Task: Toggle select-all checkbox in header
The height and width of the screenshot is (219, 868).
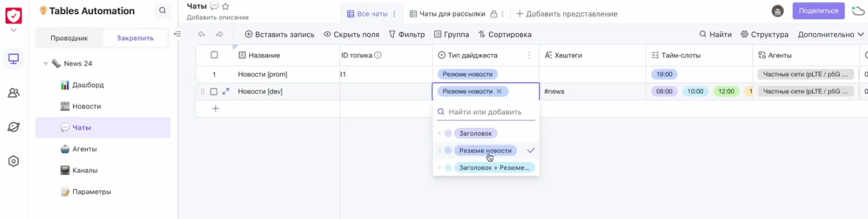Action: coord(214,55)
